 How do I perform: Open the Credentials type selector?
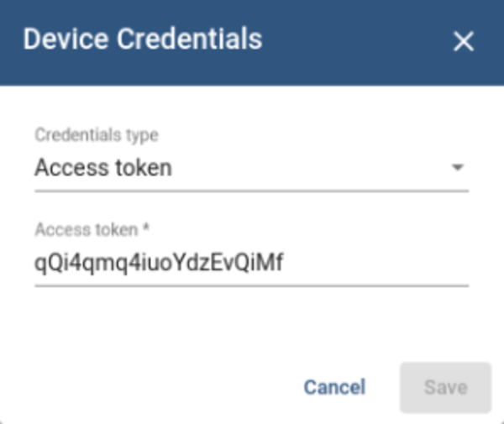250,168
